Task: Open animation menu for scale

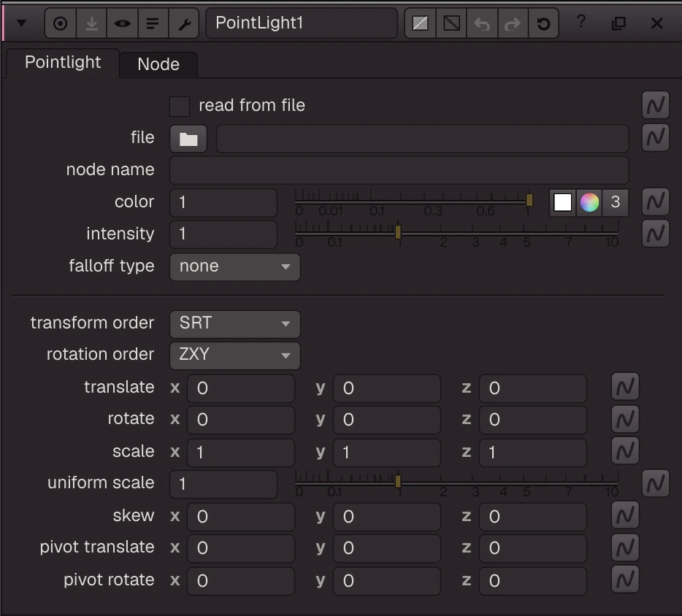Action: pyautogui.click(x=625, y=451)
